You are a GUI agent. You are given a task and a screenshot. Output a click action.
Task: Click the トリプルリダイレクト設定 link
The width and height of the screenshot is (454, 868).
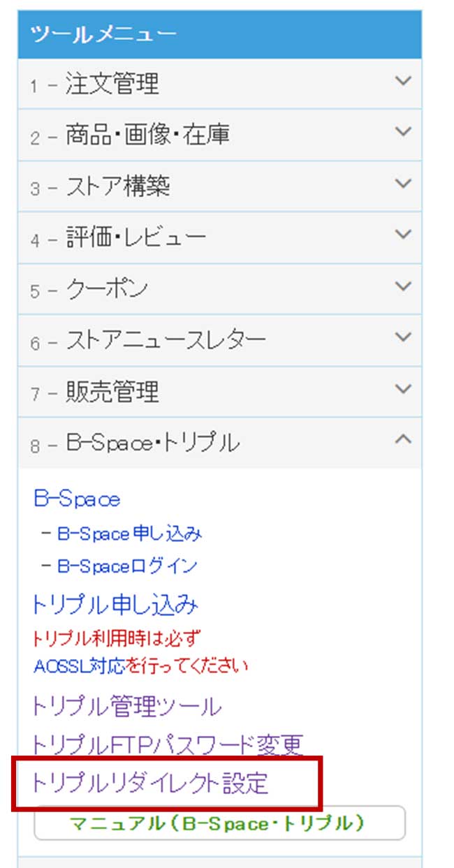coord(149,783)
